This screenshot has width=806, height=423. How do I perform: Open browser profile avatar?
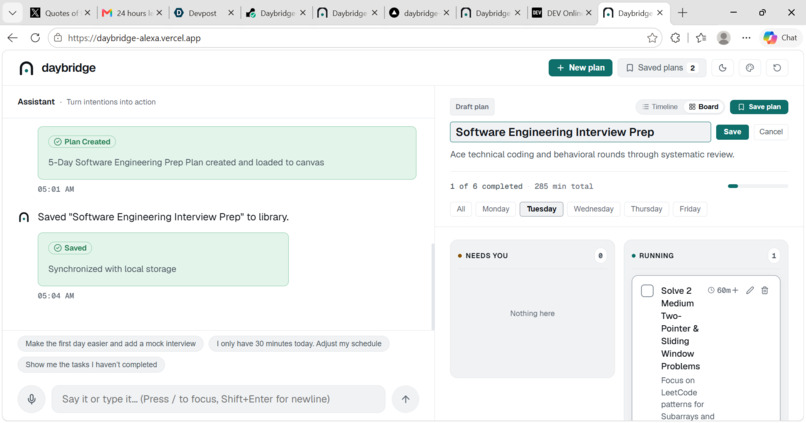tap(724, 38)
